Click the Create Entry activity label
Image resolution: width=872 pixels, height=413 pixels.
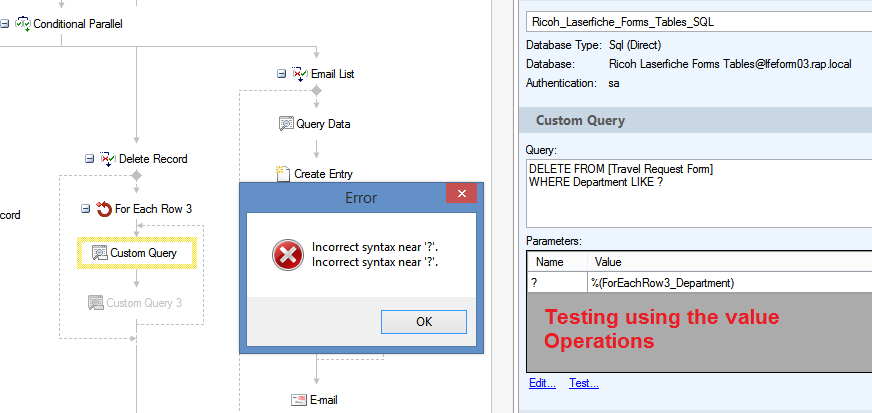coord(323,174)
